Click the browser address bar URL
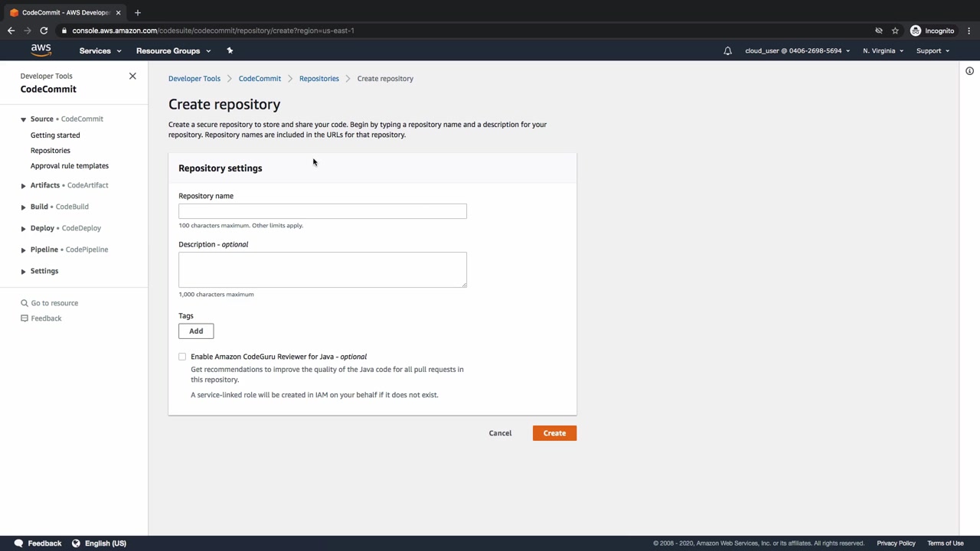The width and height of the screenshot is (980, 551). [x=213, y=31]
